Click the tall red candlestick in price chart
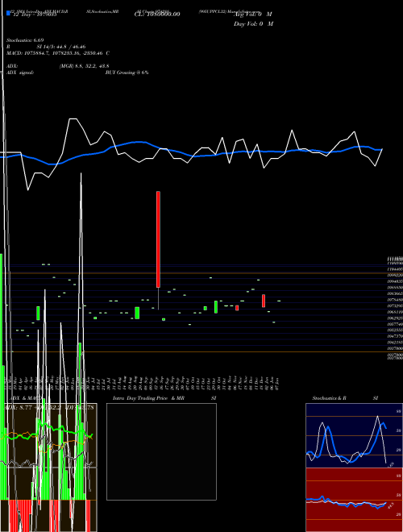The image size is (403, 532). point(158,239)
